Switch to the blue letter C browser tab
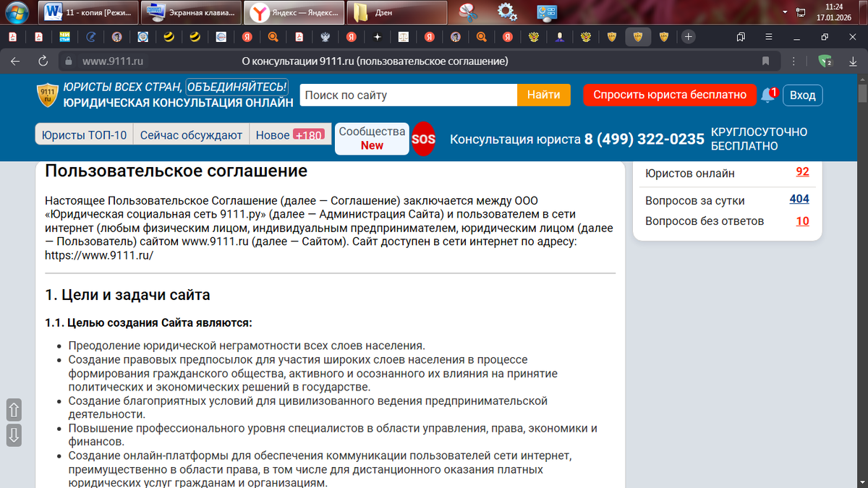This screenshot has height=488, width=868. pyautogui.click(x=90, y=36)
